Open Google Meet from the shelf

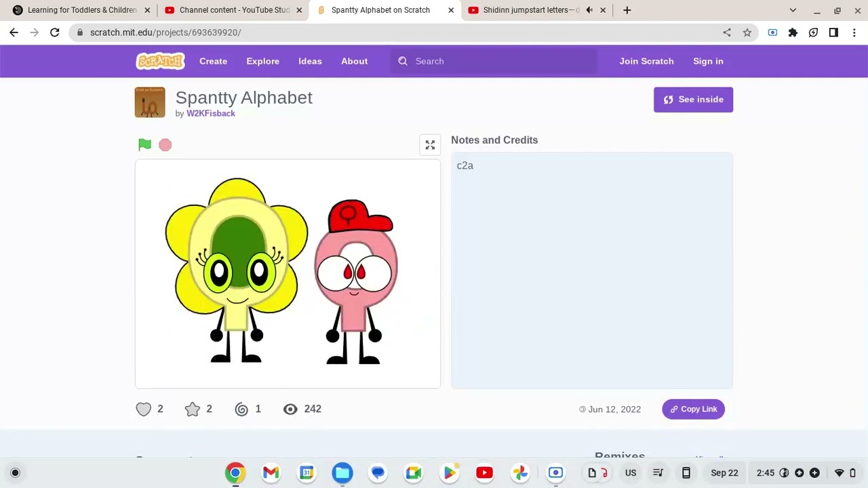[413, 473]
